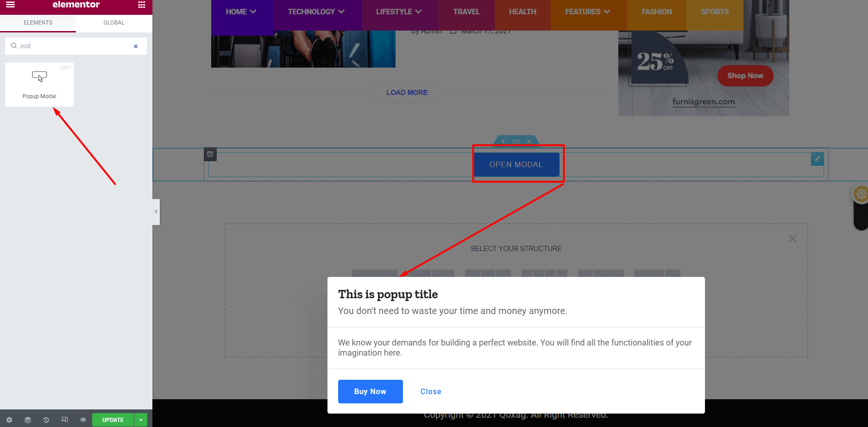Switch to the GLOBAL tab
This screenshot has height=427, width=868.
[x=113, y=22]
